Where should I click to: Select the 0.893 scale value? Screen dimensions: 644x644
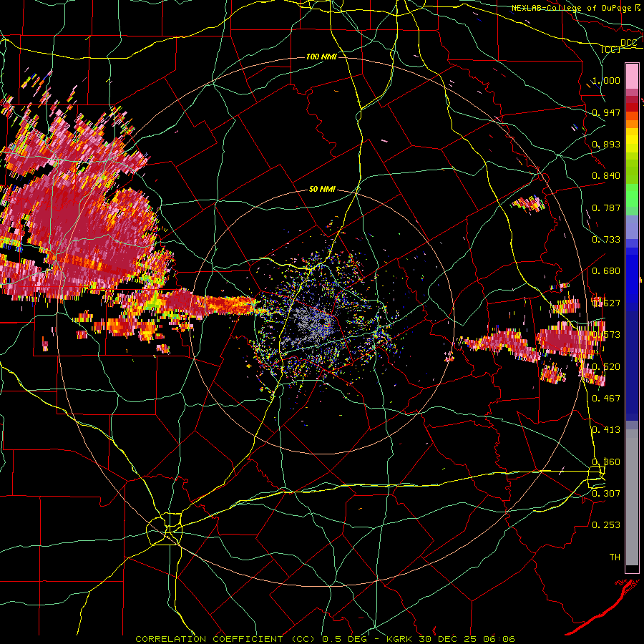(x=606, y=144)
